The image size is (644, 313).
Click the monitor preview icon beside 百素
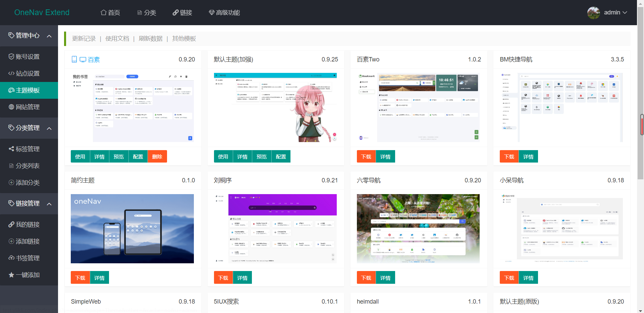(83, 59)
